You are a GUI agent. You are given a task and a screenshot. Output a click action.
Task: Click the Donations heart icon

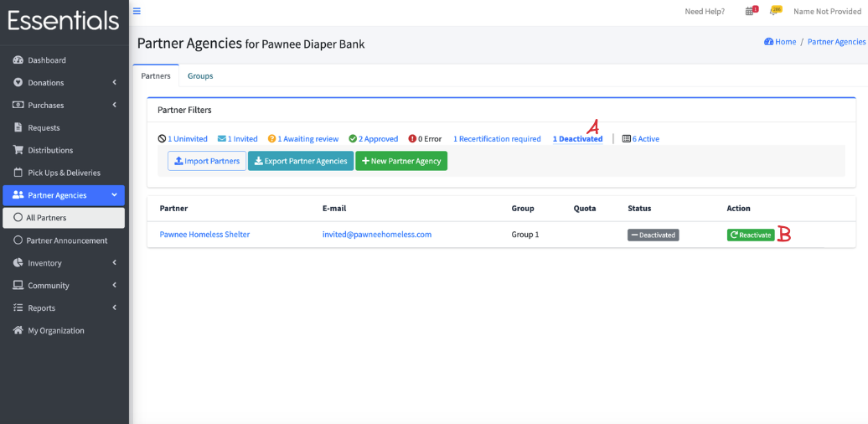point(18,82)
